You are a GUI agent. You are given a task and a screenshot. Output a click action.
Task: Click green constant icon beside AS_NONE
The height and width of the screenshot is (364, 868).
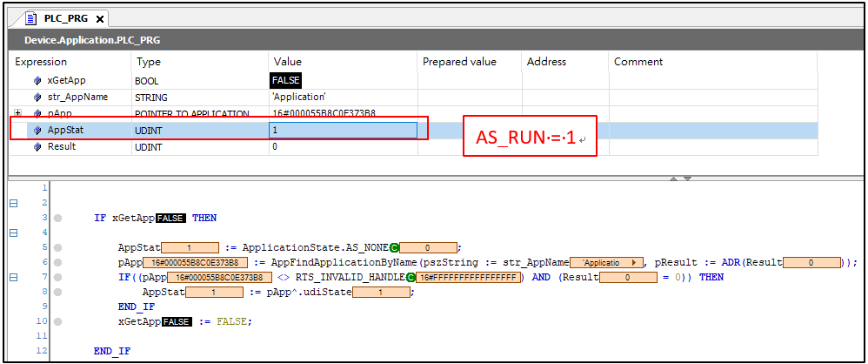[x=394, y=247]
